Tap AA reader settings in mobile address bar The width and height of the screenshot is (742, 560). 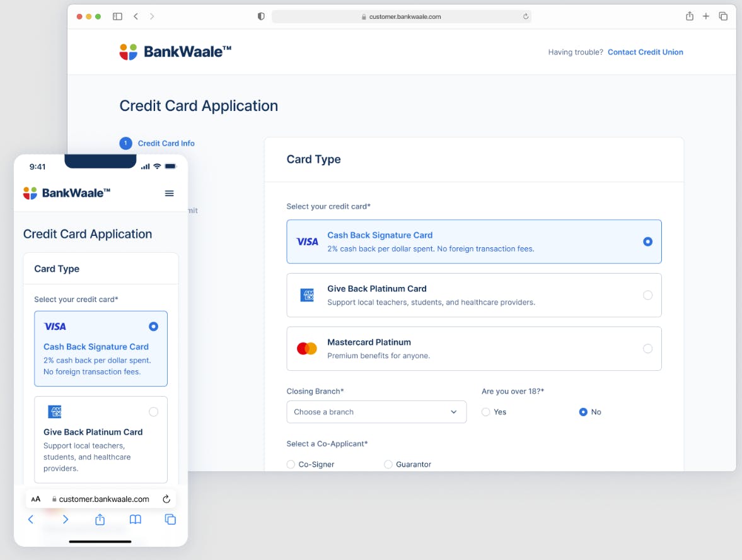click(x=35, y=499)
